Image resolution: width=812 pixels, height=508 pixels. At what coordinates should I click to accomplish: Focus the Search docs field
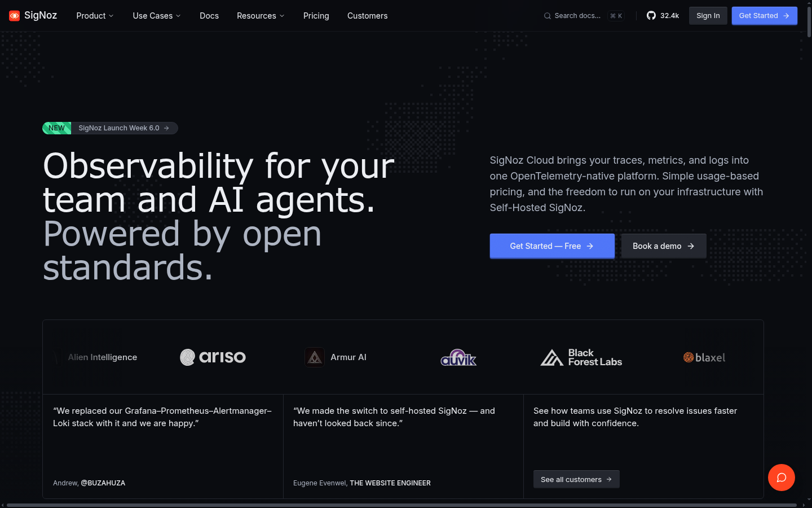(584, 16)
